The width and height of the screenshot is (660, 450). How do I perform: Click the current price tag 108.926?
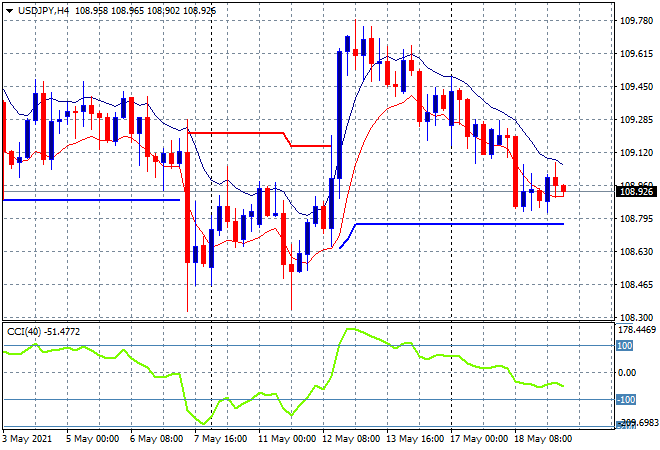pyautogui.click(x=636, y=192)
